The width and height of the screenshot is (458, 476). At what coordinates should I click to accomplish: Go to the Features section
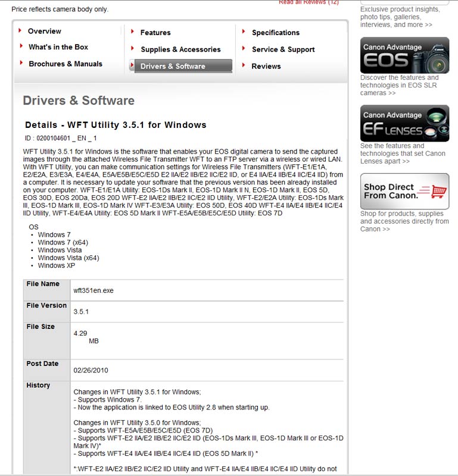tap(155, 33)
